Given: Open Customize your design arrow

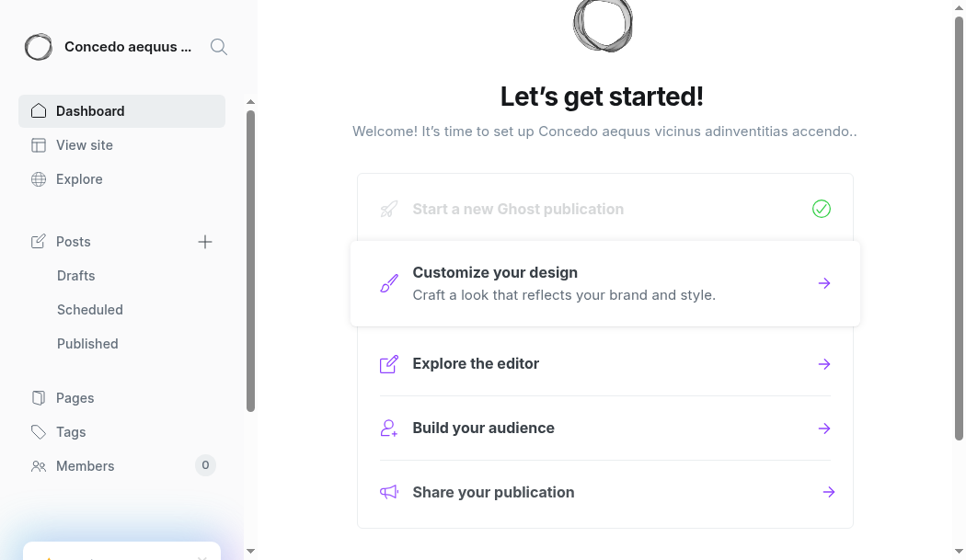Looking at the screenshot, I should 824,283.
